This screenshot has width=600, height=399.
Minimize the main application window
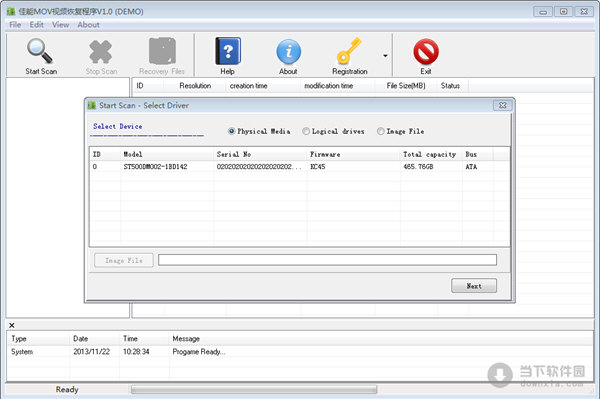pyautogui.click(x=543, y=11)
